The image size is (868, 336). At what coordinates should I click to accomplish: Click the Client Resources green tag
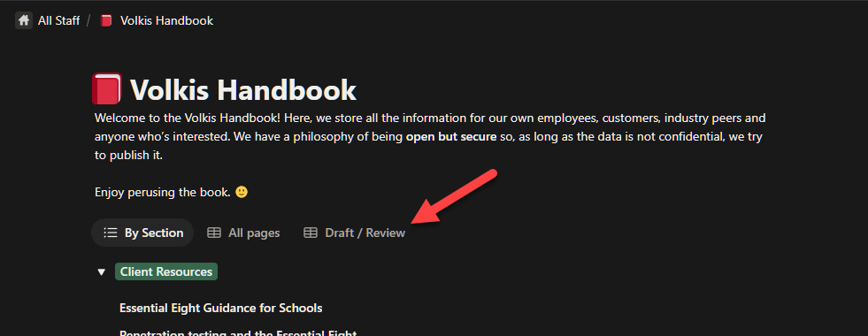point(166,271)
